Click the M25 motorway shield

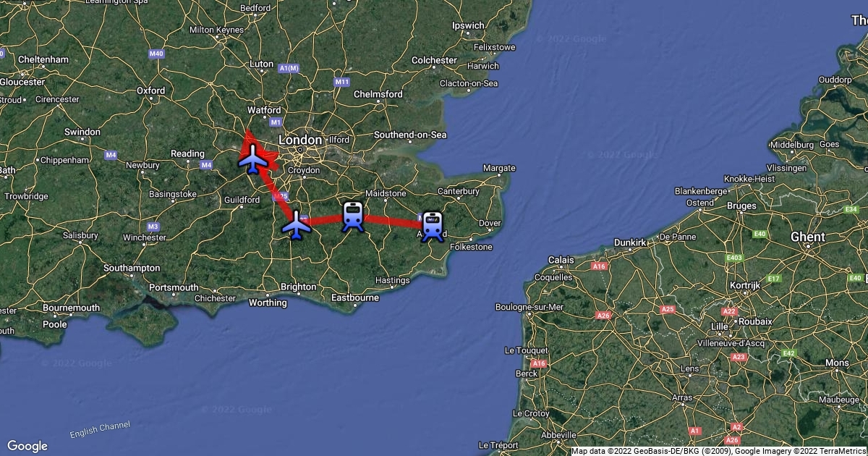pyautogui.click(x=281, y=195)
